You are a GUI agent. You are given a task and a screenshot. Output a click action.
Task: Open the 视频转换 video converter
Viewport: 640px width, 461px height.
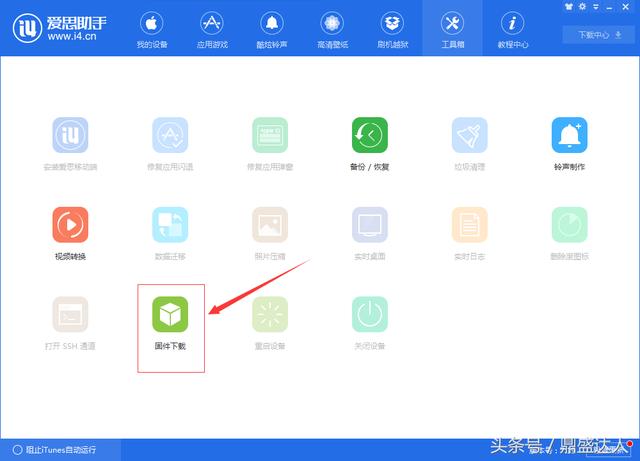[70, 225]
